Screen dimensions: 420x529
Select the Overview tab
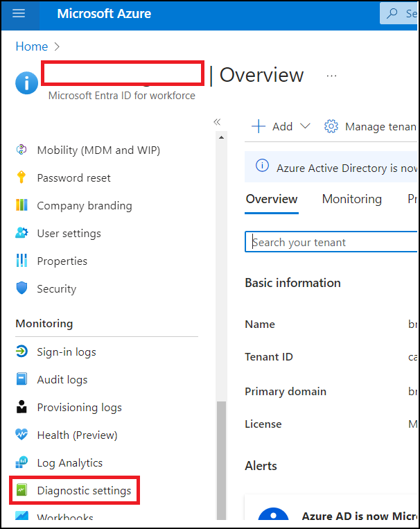point(272,199)
